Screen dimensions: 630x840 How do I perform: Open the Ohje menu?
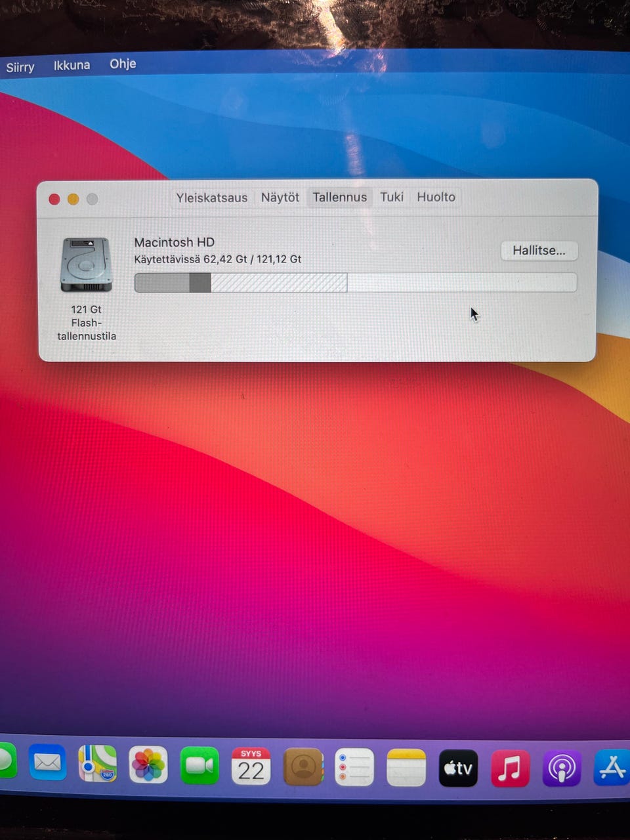pyautogui.click(x=123, y=64)
